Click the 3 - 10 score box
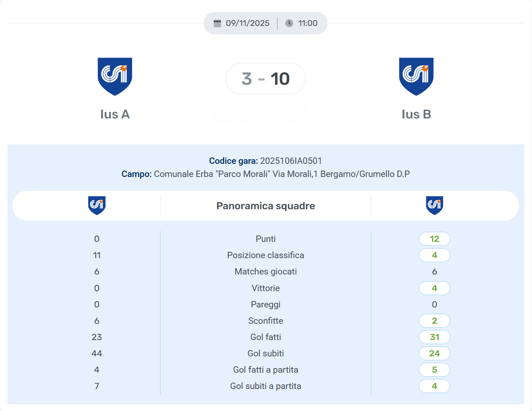 266,79
